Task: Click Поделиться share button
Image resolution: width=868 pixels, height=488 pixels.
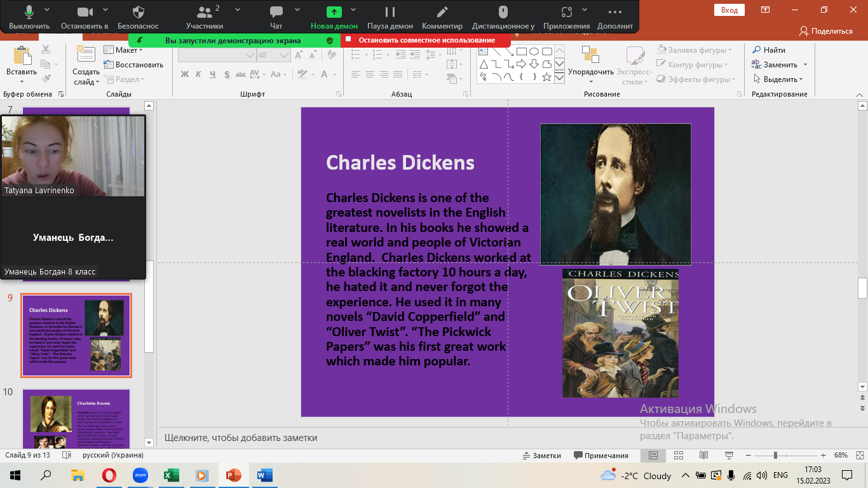Action: [x=825, y=30]
